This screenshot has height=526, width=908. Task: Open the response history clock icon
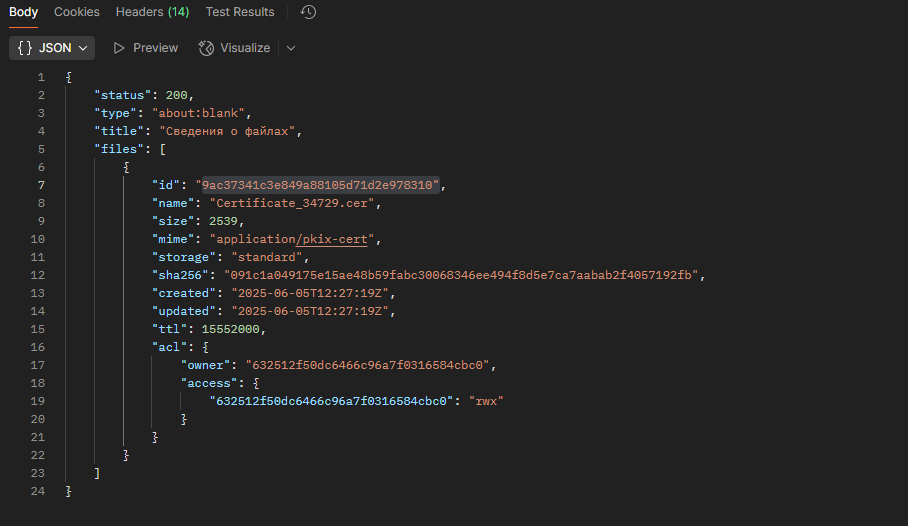click(308, 12)
